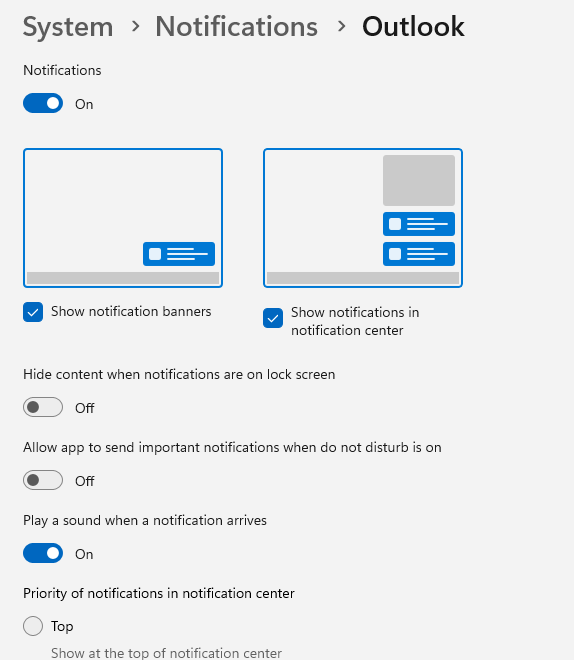Click upper blue notification card in right preview
Screen dimensions: 574x660
[419, 224]
